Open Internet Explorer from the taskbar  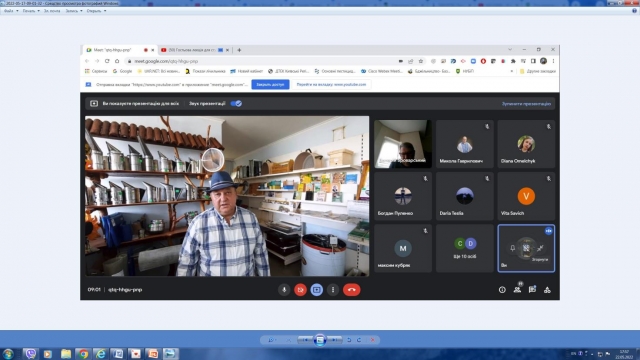tap(100, 353)
